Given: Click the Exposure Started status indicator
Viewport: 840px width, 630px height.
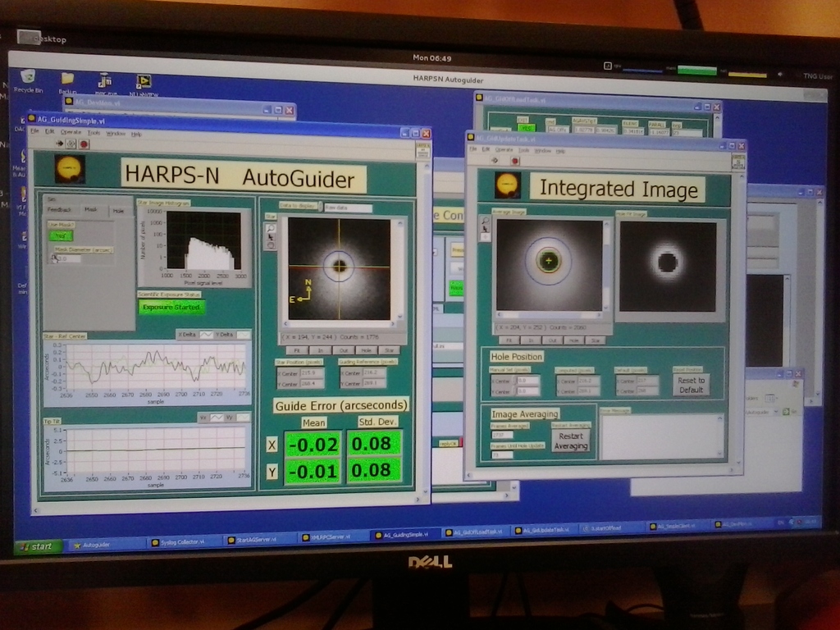Looking at the screenshot, I should pos(171,307).
